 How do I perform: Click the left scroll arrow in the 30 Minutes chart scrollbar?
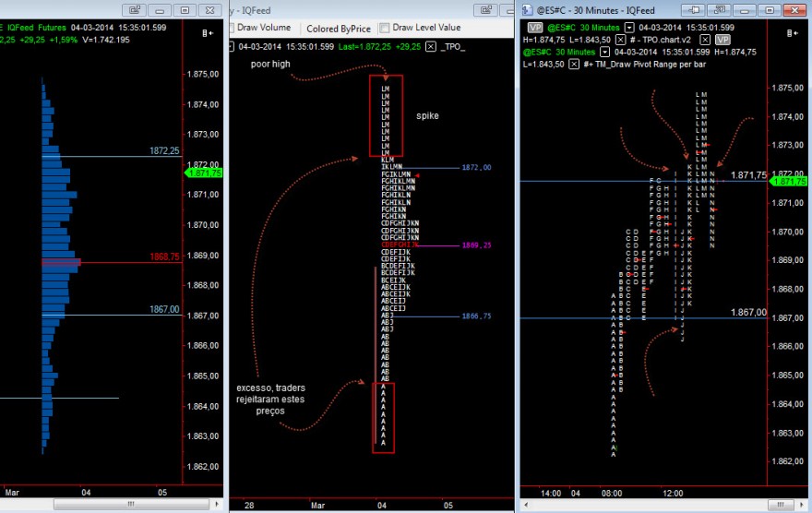tap(527, 504)
